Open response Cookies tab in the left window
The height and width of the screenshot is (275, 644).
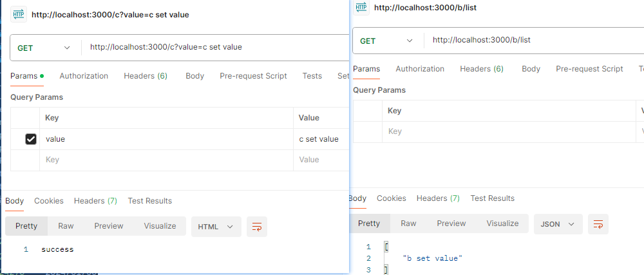tap(49, 201)
